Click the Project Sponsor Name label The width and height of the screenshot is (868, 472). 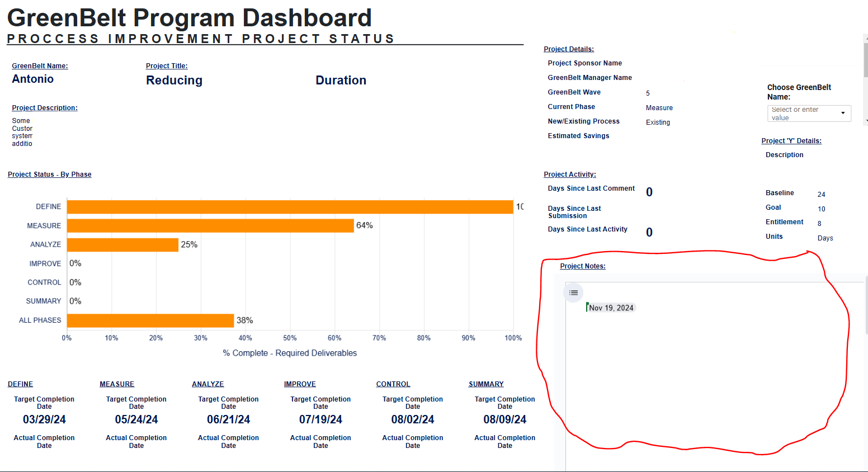tap(585, 63)
